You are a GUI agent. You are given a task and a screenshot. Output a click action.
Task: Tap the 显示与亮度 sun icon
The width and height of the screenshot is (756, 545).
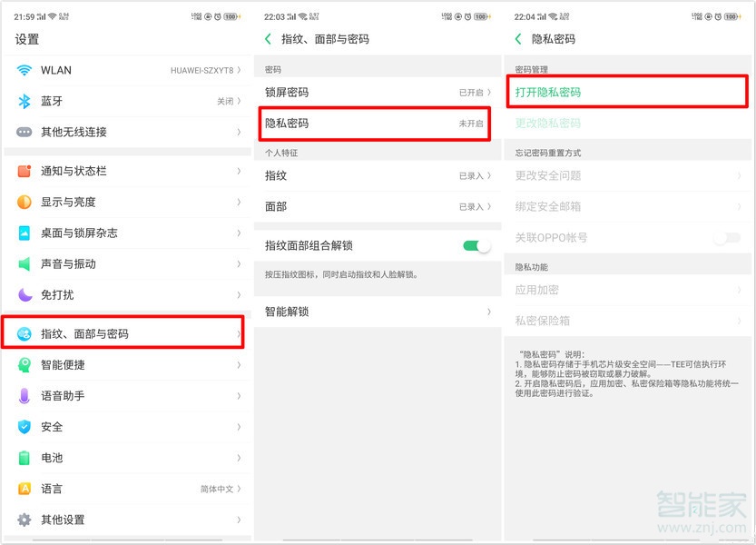pyautogui.click(x=25, y=202)
